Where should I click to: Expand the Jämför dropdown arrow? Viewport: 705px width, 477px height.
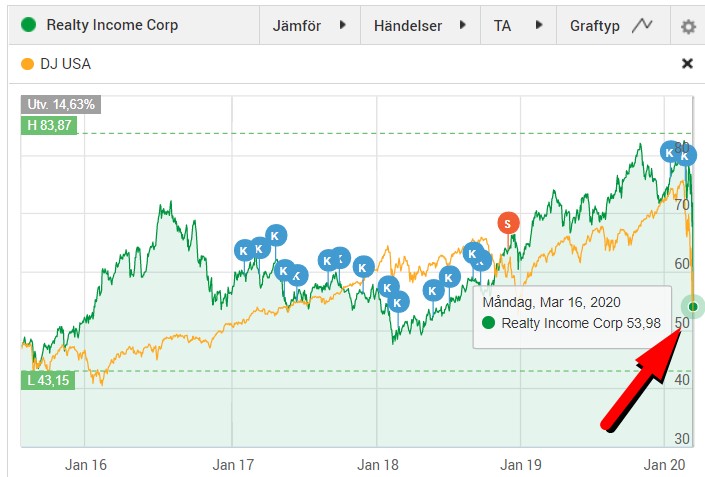pyautogui.click(x=343, y=26)
